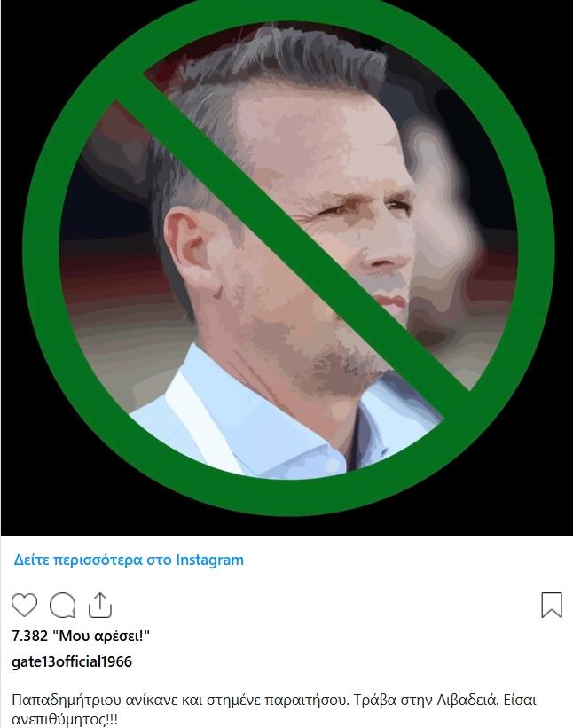Select the caption starting with Παπαδημήτριου
The width and height of the screenshot is (573, 728).
274,709
